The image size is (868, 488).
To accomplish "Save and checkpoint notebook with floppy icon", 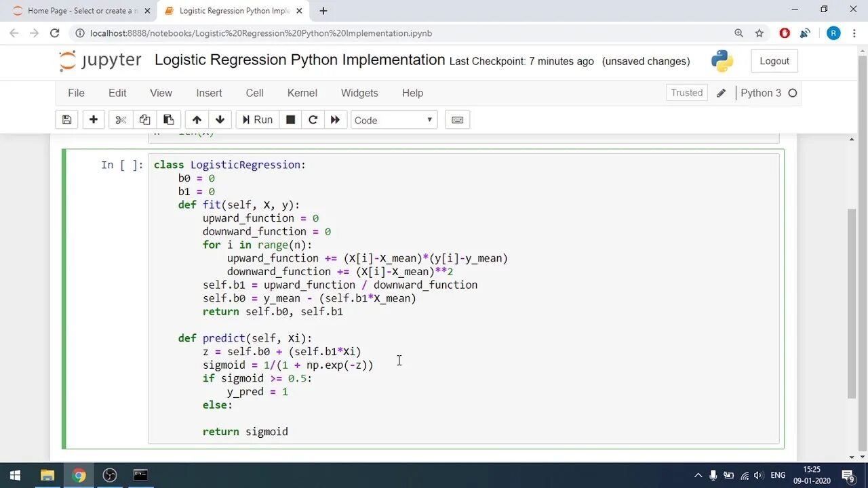I will tap(66, 120).
